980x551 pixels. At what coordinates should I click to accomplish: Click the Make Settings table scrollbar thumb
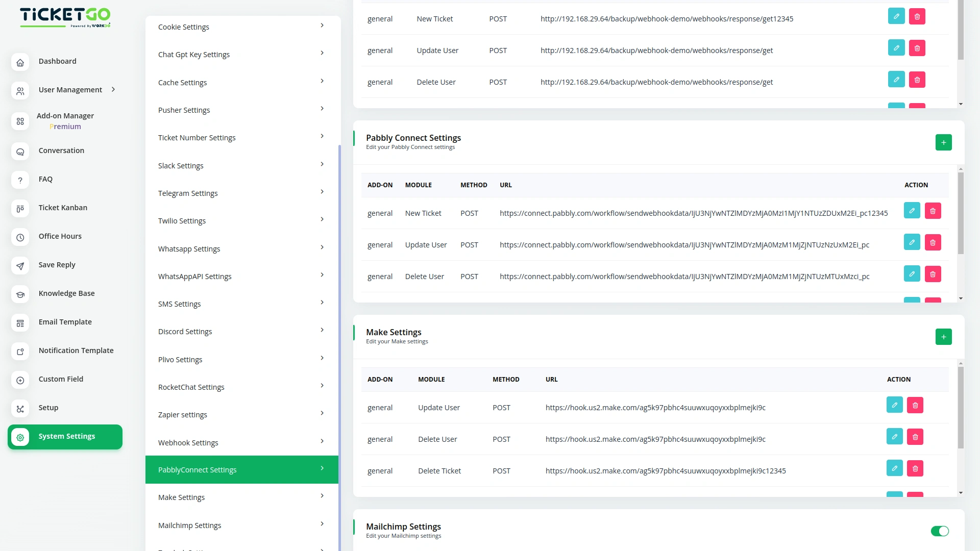tap(961, 408)
